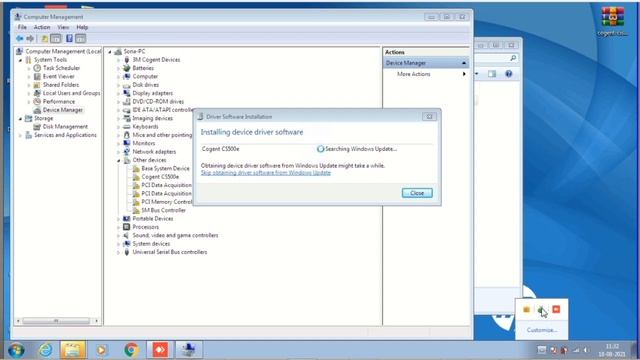The width and height of the screenshot is (640, 360).
Task: Collapse the Sona-PC root device node
Action: (110, 52)
